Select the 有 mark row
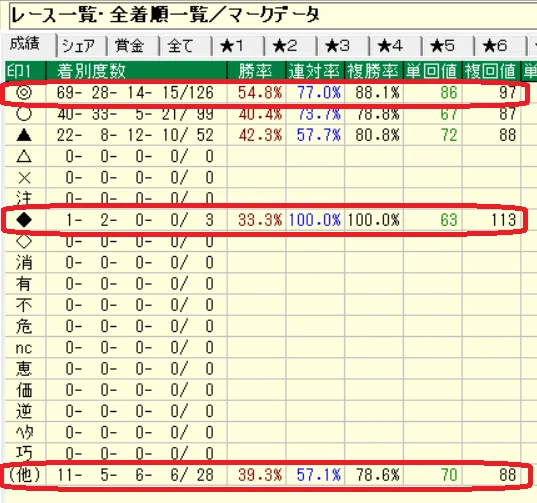This screenshot has height=503, width=537. click(x=25, y=284)
